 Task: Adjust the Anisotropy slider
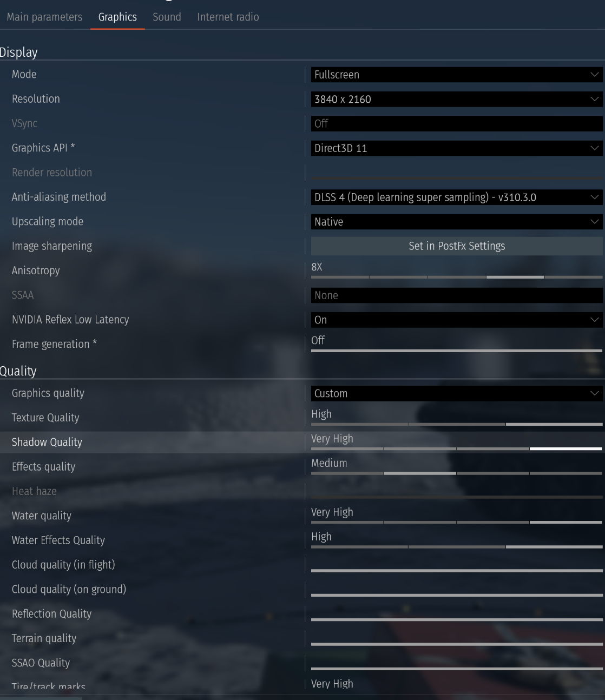[x=457, y=277]
